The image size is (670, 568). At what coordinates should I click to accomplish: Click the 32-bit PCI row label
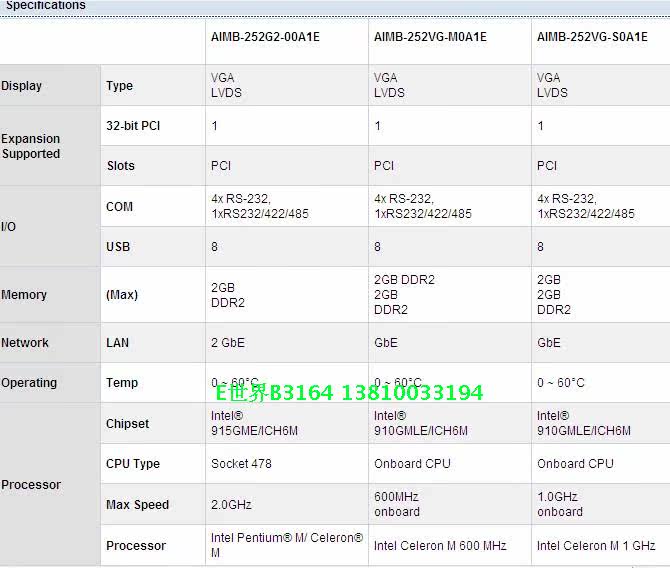135,126
